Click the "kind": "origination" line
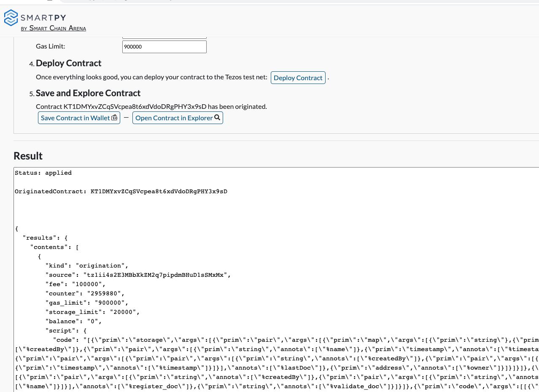The image size is (539, 392). coord(87,266)
